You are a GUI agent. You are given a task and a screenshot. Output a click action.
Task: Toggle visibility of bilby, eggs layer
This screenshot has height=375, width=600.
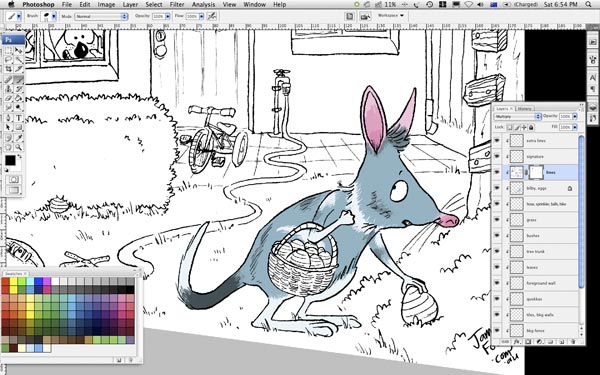(497, 188)
